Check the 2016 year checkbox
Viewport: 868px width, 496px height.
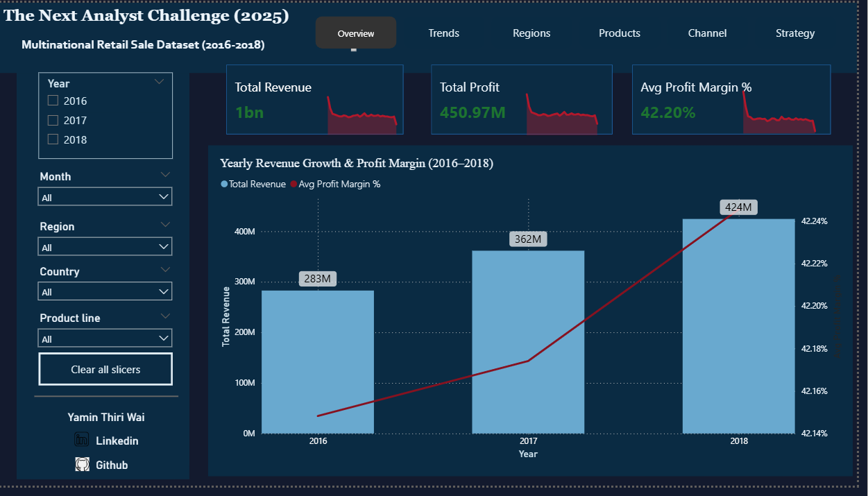pyautogui.click(x=53, y=101)
